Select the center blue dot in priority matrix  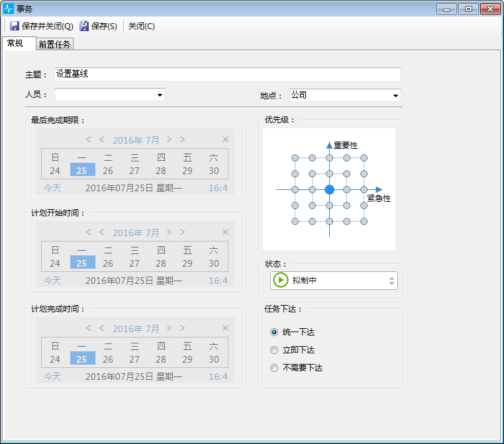pyautogui.click(x=329, y=189)
